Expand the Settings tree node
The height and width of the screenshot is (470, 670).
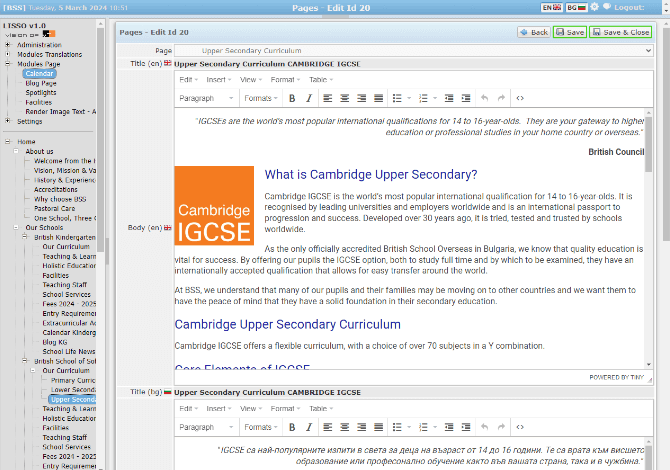coord(8,121)
